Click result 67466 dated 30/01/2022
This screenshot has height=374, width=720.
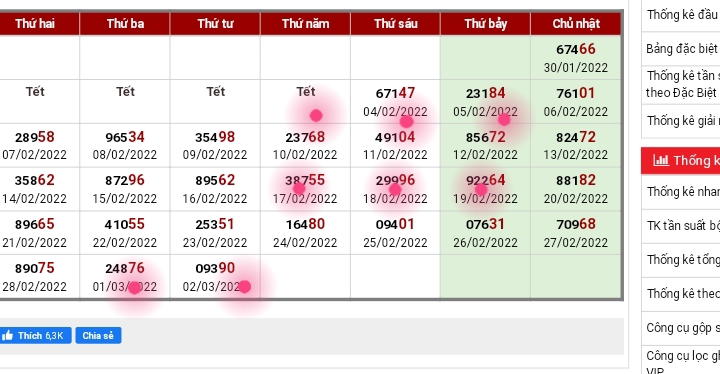click(x=576, y=58)
